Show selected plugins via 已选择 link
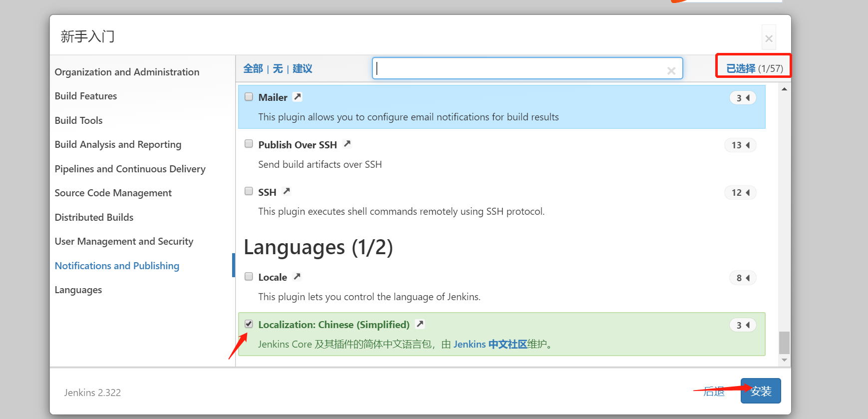Viewport: 868px width, 419px height. tap(741, 68)
